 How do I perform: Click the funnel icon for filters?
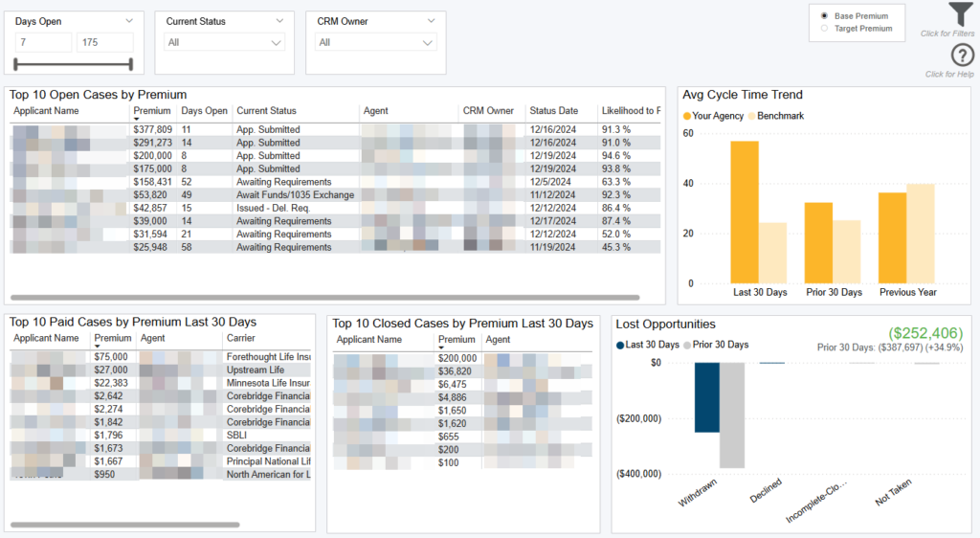click(x=960, y=14)
